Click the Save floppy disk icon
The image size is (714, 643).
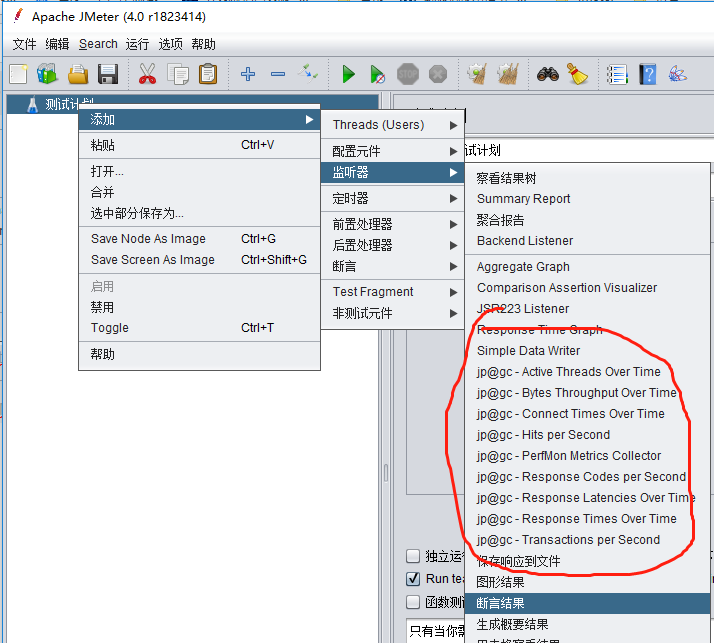108,74
